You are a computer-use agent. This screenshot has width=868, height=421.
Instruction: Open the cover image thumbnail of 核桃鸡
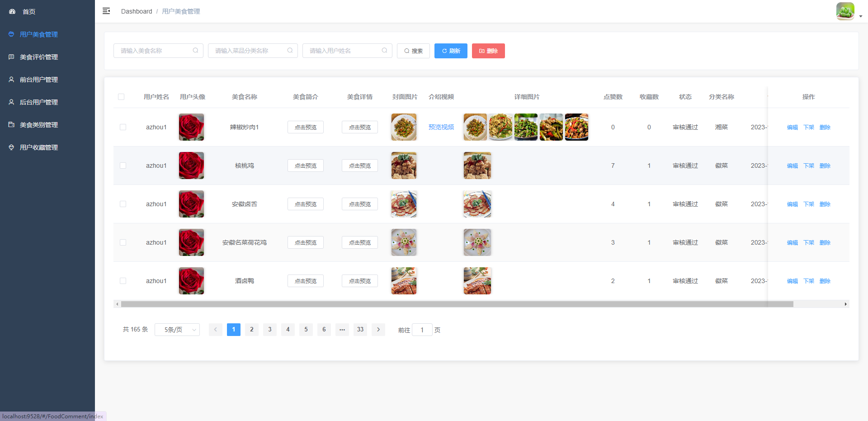[x=404, y=166]
